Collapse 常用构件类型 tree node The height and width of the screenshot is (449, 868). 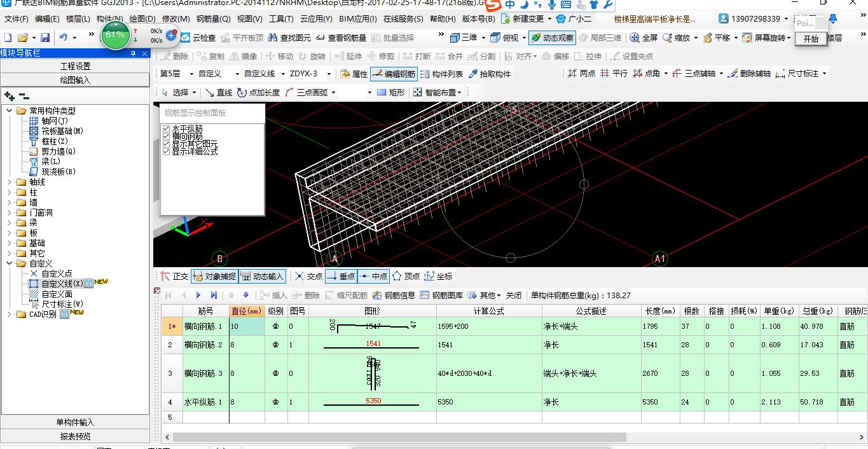point(10,111)
